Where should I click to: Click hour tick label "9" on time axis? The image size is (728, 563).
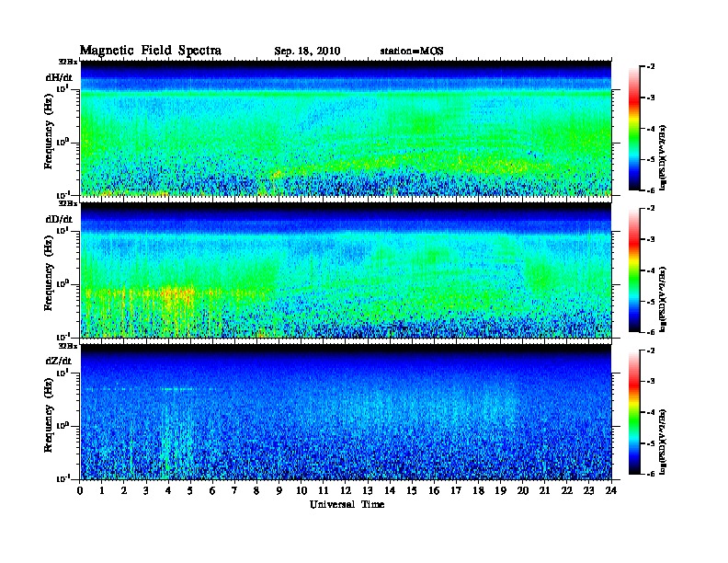pos(279,491)
